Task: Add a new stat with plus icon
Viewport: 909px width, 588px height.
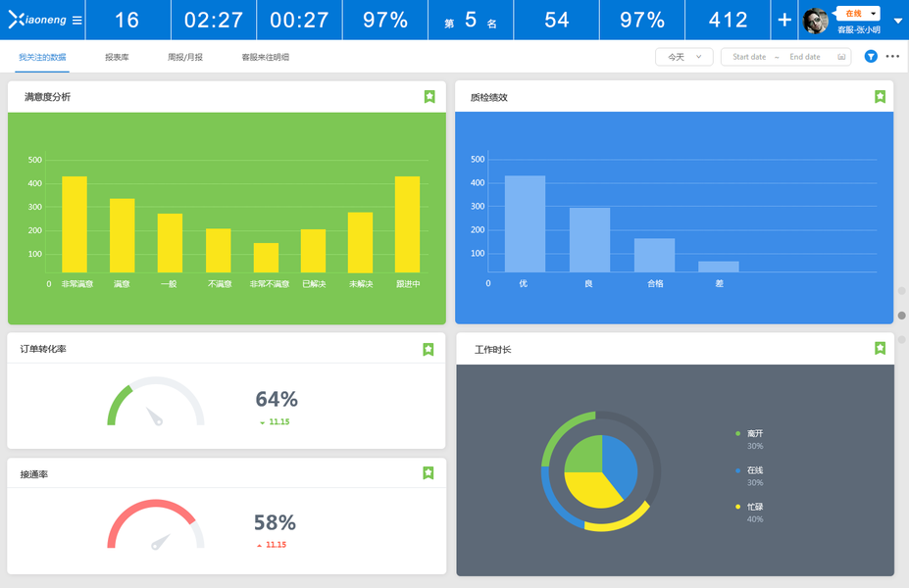Action: pos(784,20)
